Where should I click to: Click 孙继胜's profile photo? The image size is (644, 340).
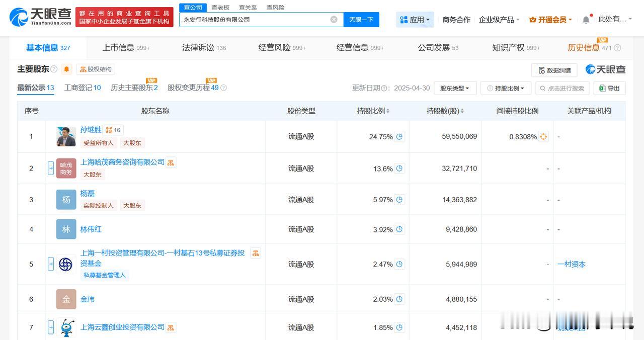(x=66, y=136)
